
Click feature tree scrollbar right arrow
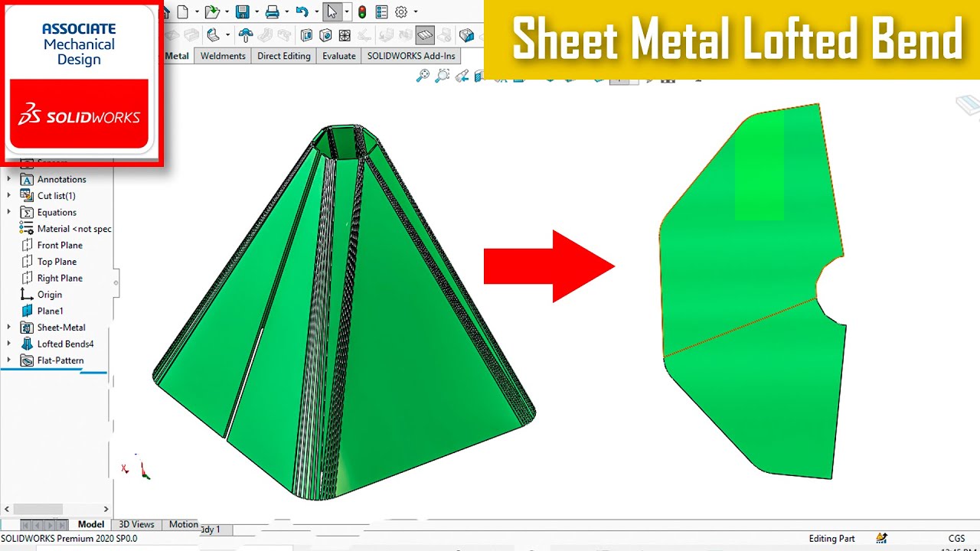tap(106, 509)
